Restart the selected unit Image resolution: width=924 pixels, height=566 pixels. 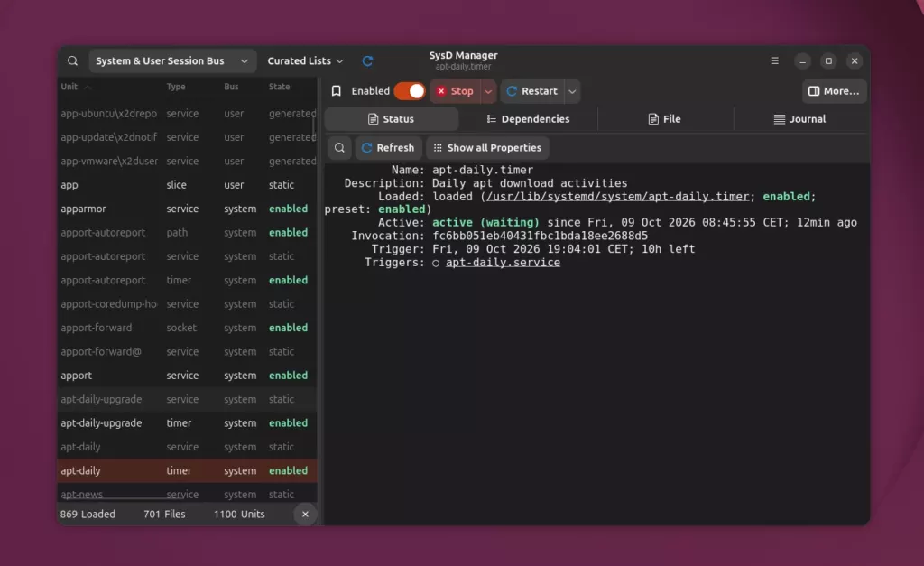532,91
